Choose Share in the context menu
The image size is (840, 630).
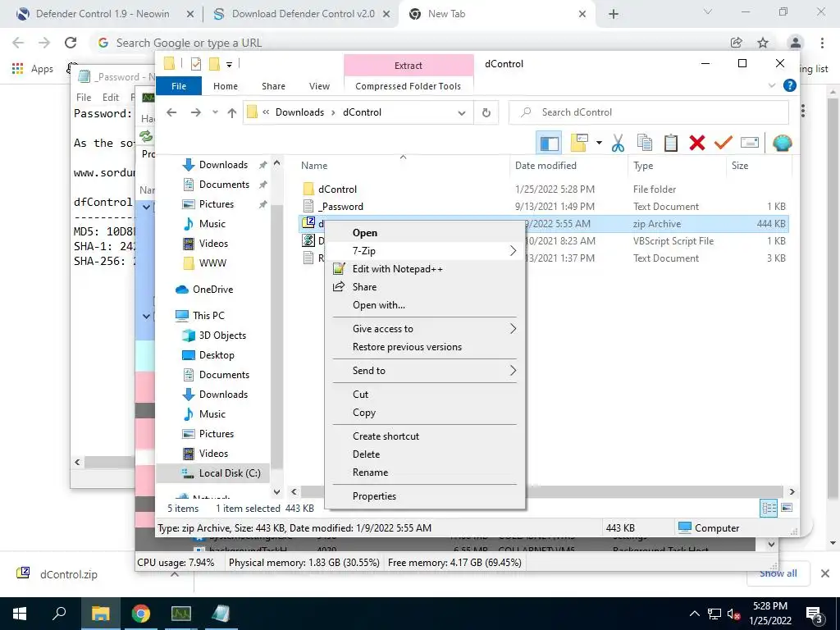(x=424, y=287)
